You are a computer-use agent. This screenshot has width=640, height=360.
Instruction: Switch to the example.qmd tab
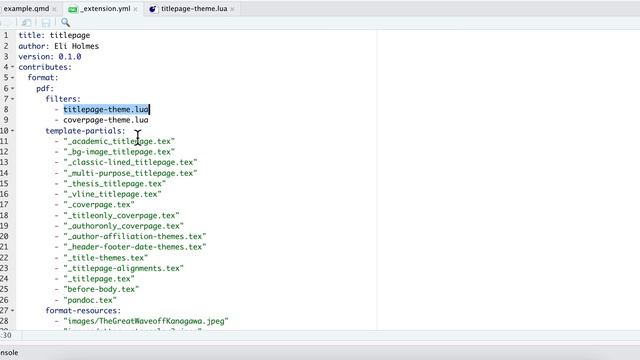tap(26, 9)
